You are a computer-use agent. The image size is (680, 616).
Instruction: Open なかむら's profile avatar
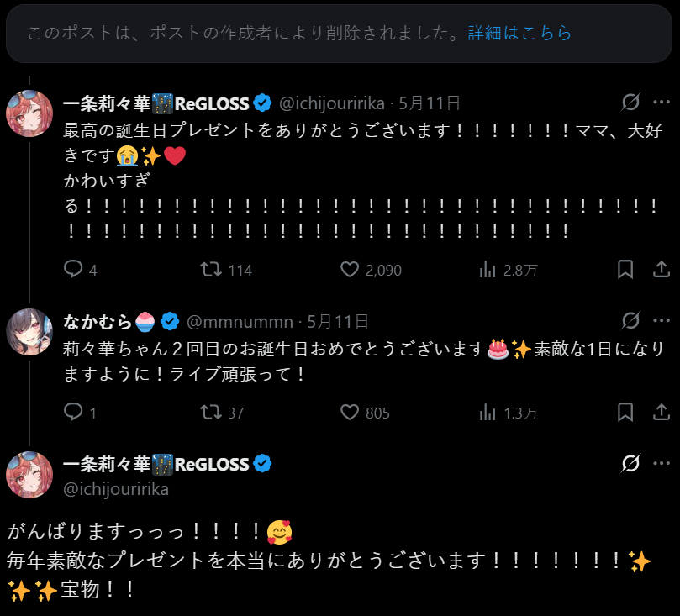coord(30,330)
